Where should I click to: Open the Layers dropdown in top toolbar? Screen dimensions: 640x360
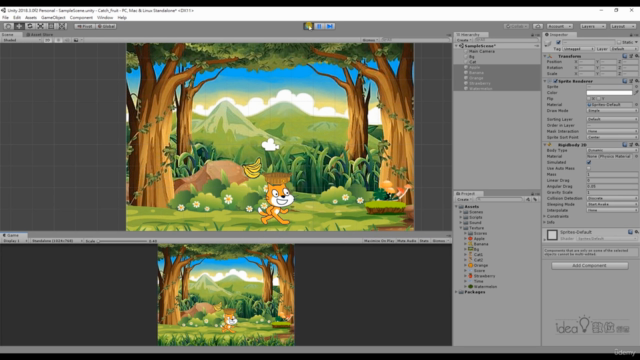click(593, 26)
